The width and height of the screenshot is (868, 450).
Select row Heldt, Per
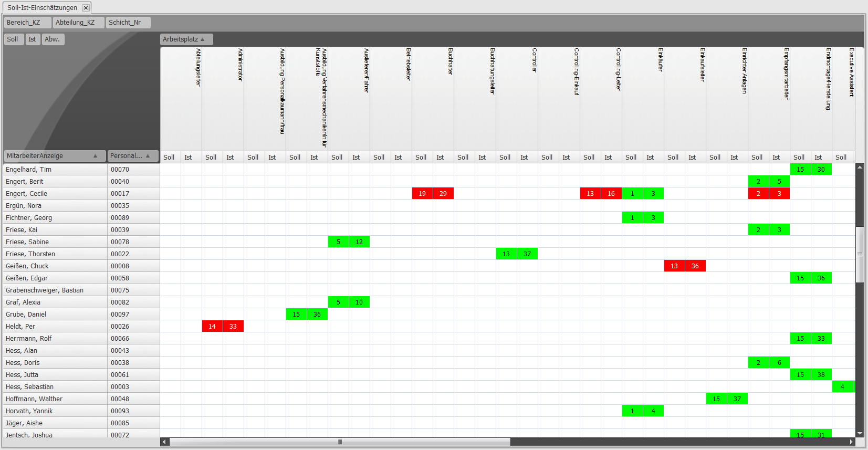tap(55, 327)
